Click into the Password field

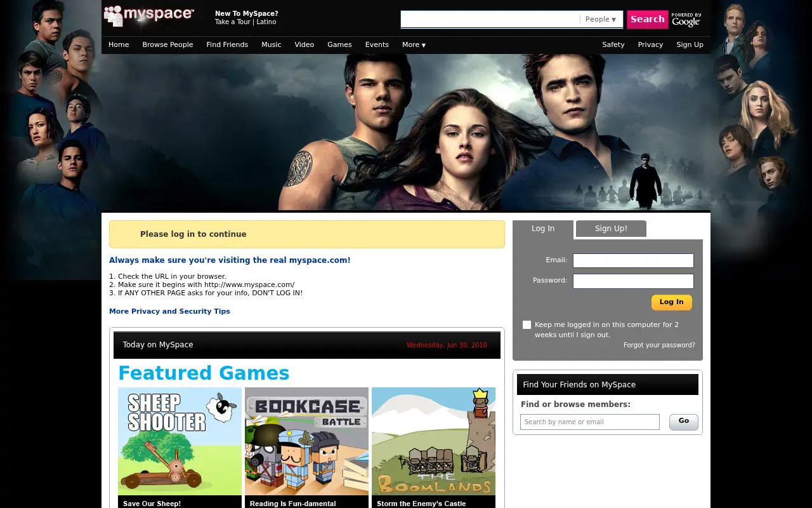point(633,281)
